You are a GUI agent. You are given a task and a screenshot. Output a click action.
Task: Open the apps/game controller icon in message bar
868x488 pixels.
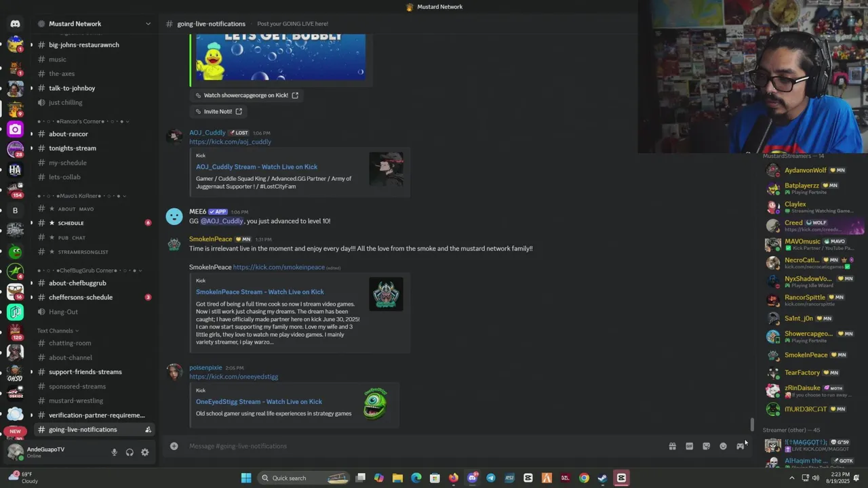(x=740, y=446)
